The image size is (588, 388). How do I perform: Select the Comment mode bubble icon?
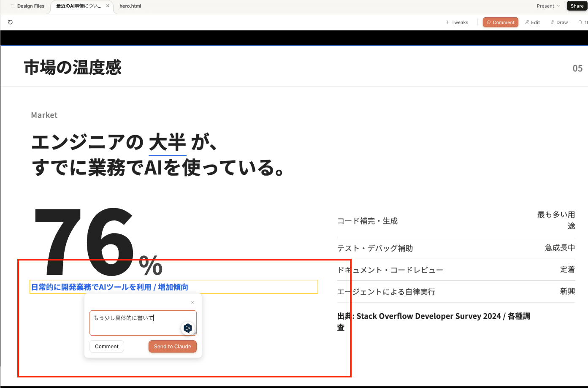pos(490,22)
